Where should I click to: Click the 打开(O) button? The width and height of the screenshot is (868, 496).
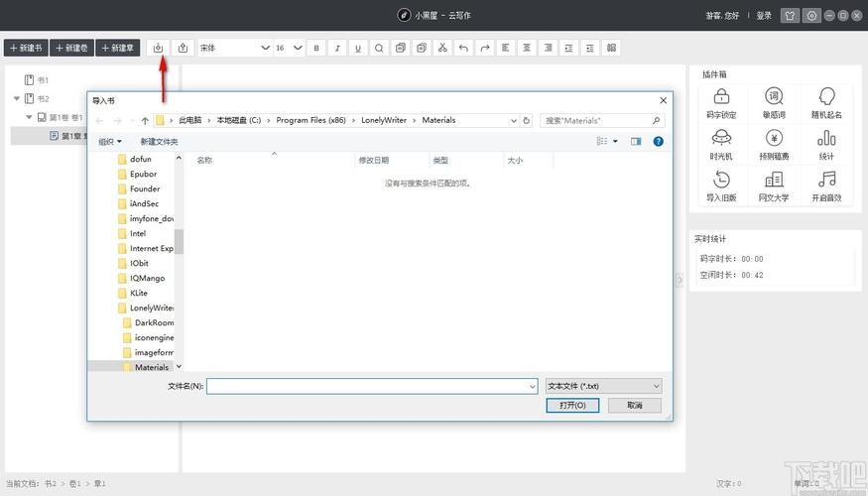pos(572,405)
